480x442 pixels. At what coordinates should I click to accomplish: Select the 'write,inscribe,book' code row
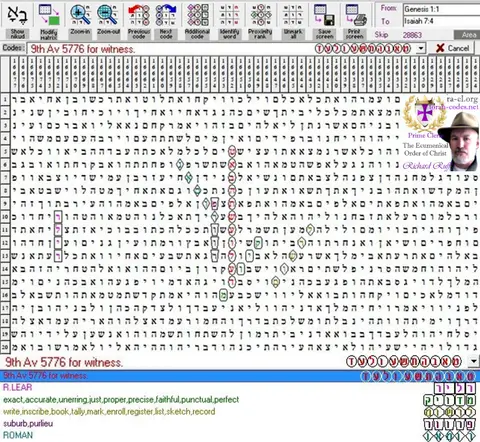click(240, 411)
